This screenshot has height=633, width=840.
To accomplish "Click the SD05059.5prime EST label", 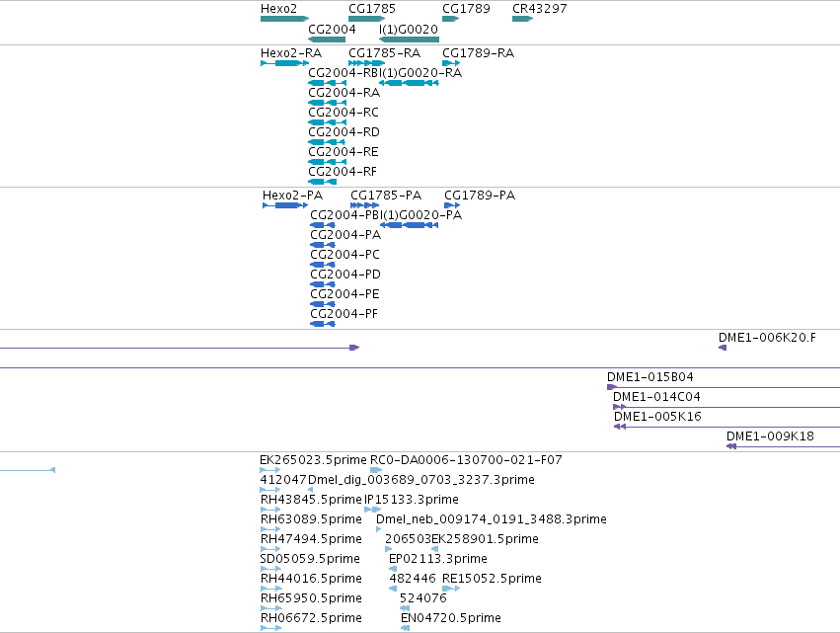I will pos(310,560).
